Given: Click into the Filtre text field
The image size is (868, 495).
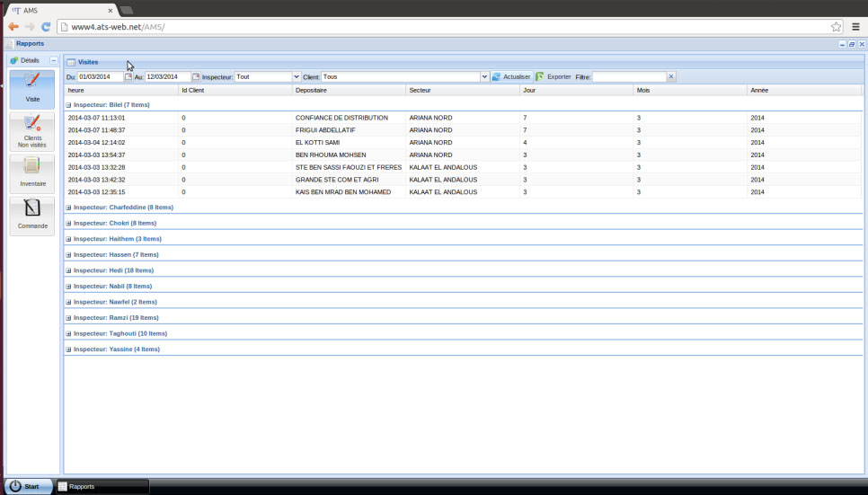Looking at the screenshot, I should tap(628, 77).
